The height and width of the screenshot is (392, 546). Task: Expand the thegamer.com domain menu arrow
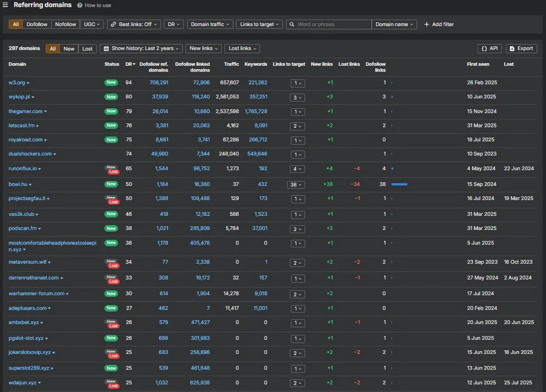(x=45, y=111)
